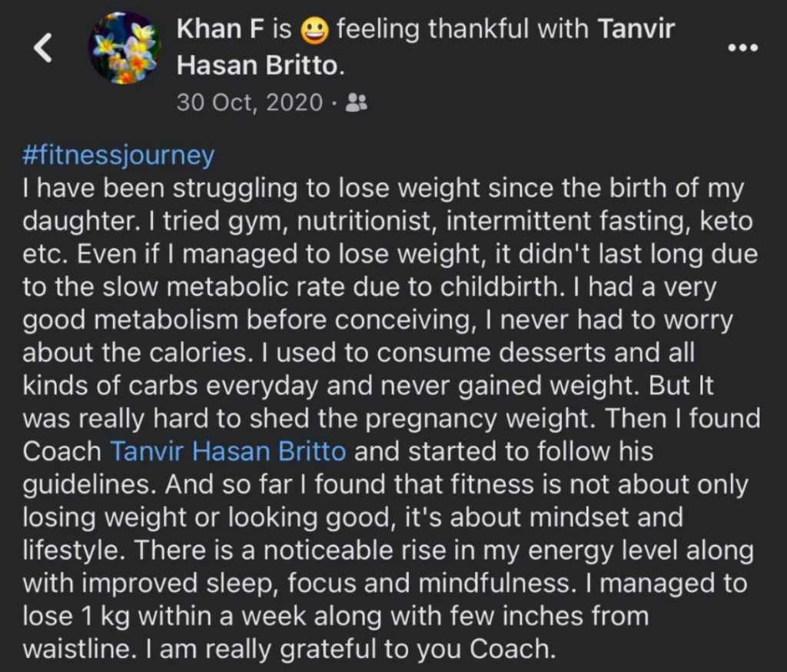Open the #fitnessjourney hashtag
The height and width of the screenshot is (672, 787).
tap(118, 155)
